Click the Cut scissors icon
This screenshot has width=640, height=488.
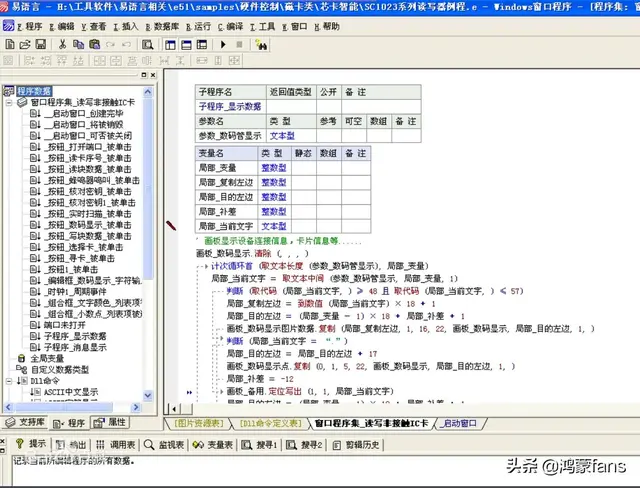(62, 44)
